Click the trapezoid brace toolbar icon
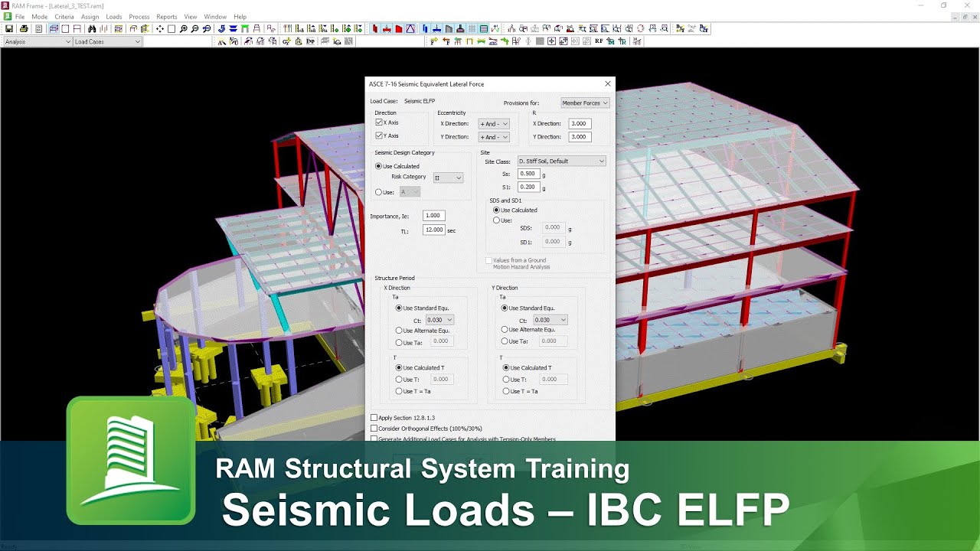980x551 pixels. pos(410,29)
